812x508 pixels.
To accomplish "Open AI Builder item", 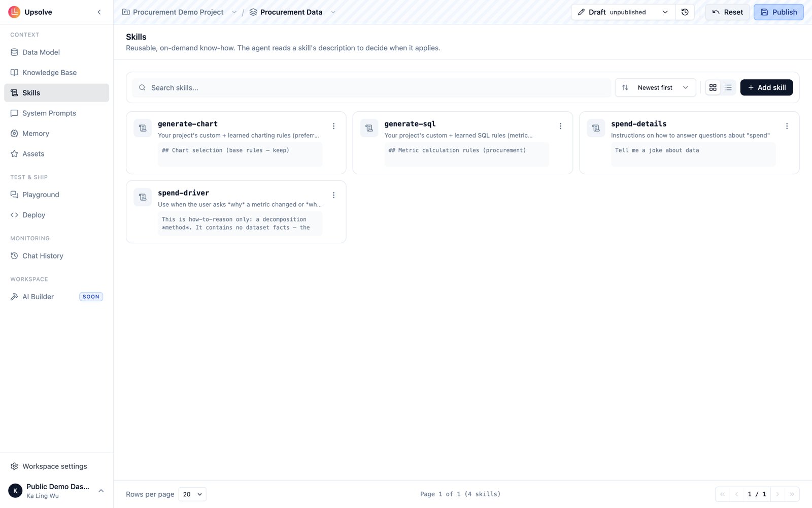I will click(x=56, y=297).
